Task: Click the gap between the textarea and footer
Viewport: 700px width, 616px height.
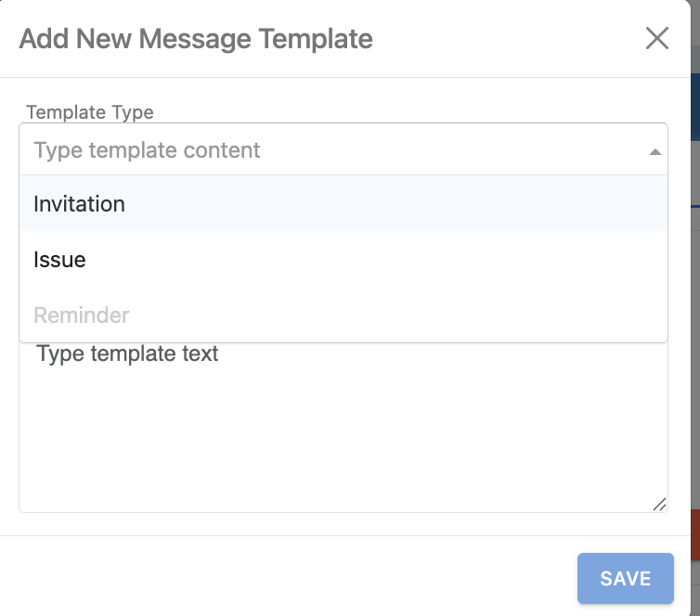Action: [x=344, y=524]
